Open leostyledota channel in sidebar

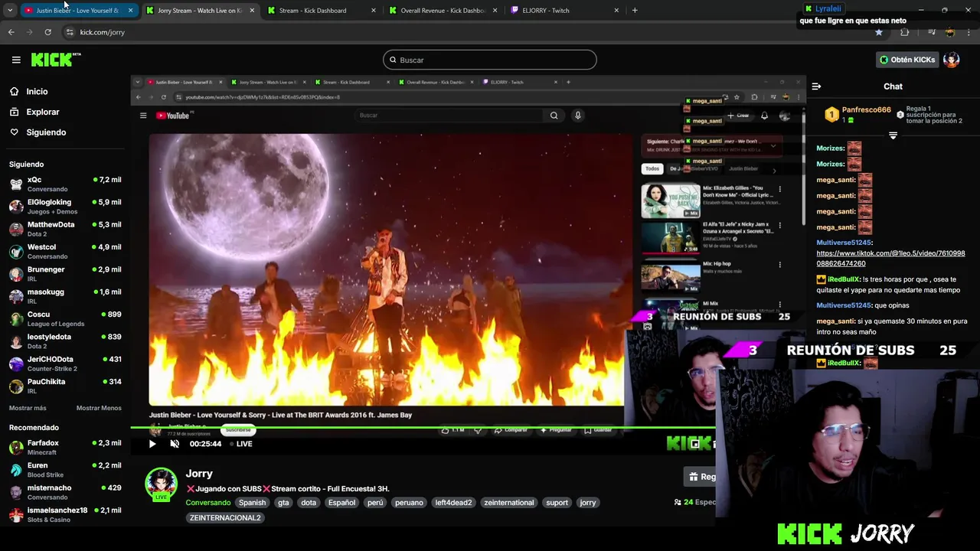tap(65, 341)
